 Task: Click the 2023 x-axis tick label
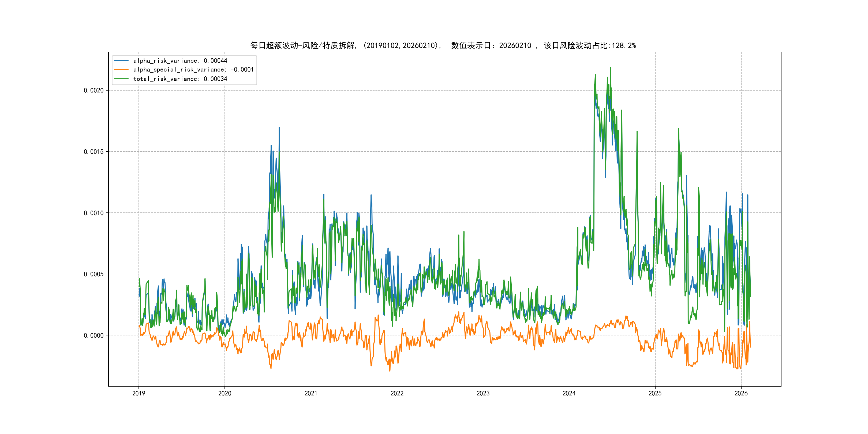point(483,393)
